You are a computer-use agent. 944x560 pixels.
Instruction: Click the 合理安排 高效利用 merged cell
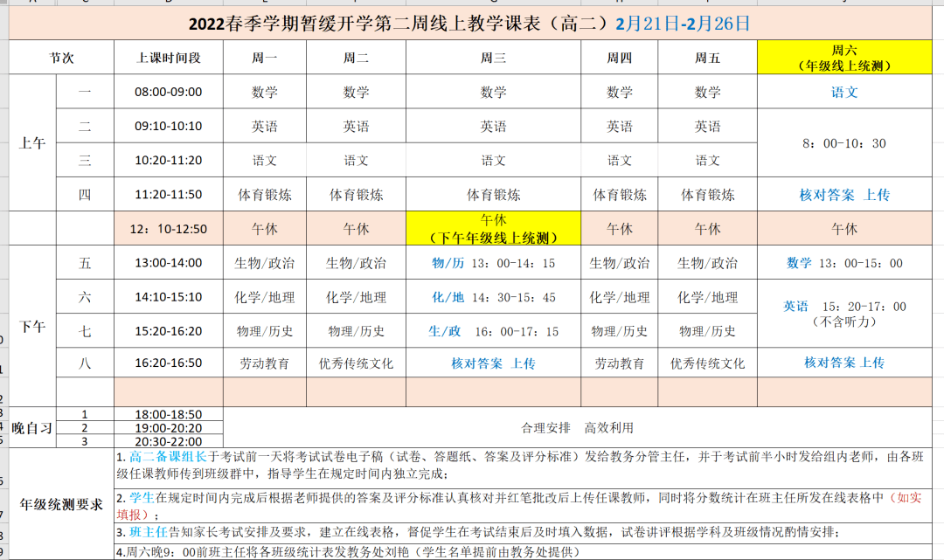pyautogui.click(x=577, y=427)
